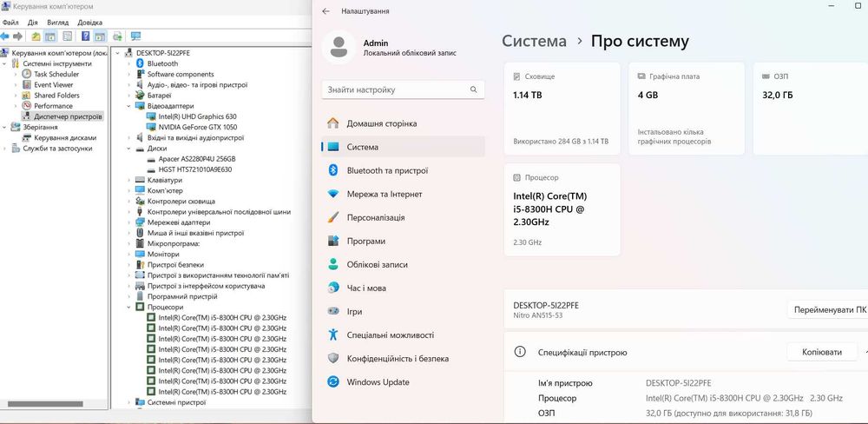Click the Батареї battery icon

(x=140, y=96)
